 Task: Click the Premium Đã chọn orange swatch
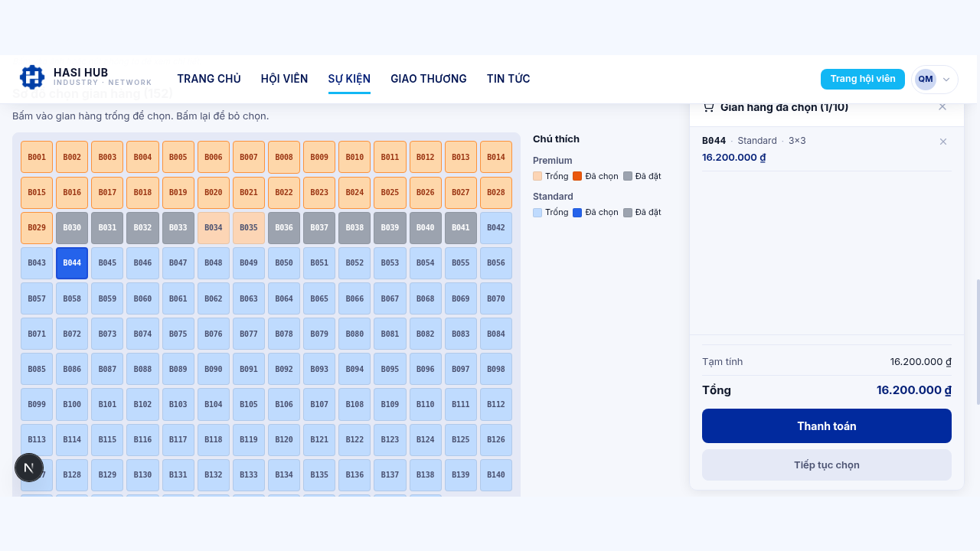[x=577, y=176]
